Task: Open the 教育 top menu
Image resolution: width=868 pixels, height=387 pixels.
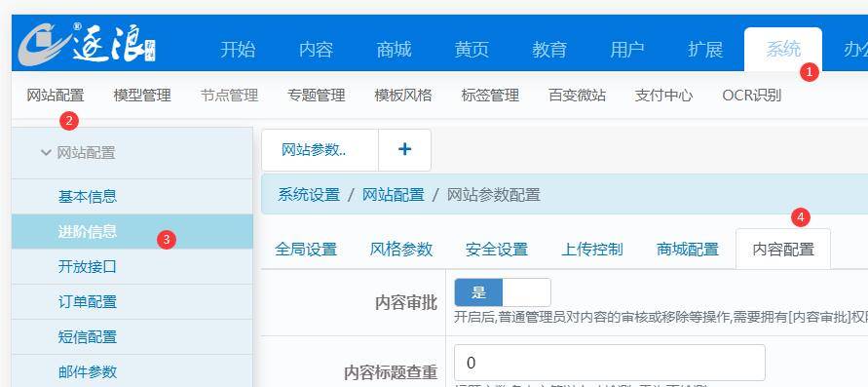Action: (x=549, y=50)
